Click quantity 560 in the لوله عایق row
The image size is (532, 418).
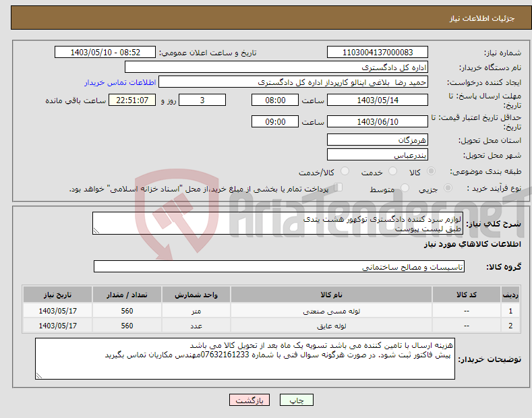pos(127,326)
